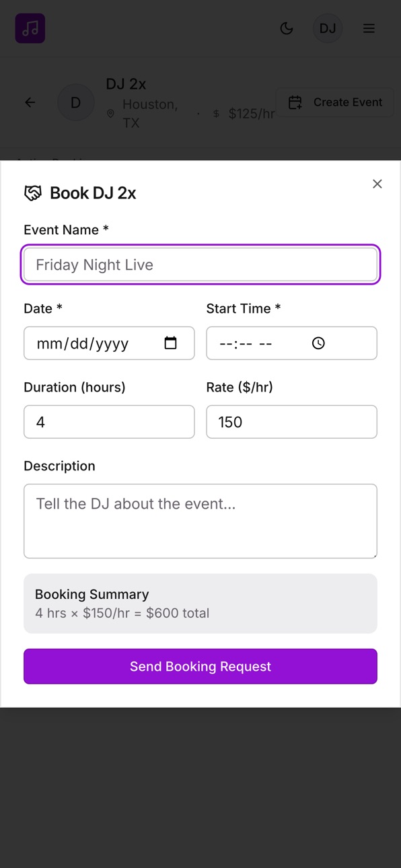Open the Start Time clock picker
Viewport: 401px width, 868px height.
318,343
